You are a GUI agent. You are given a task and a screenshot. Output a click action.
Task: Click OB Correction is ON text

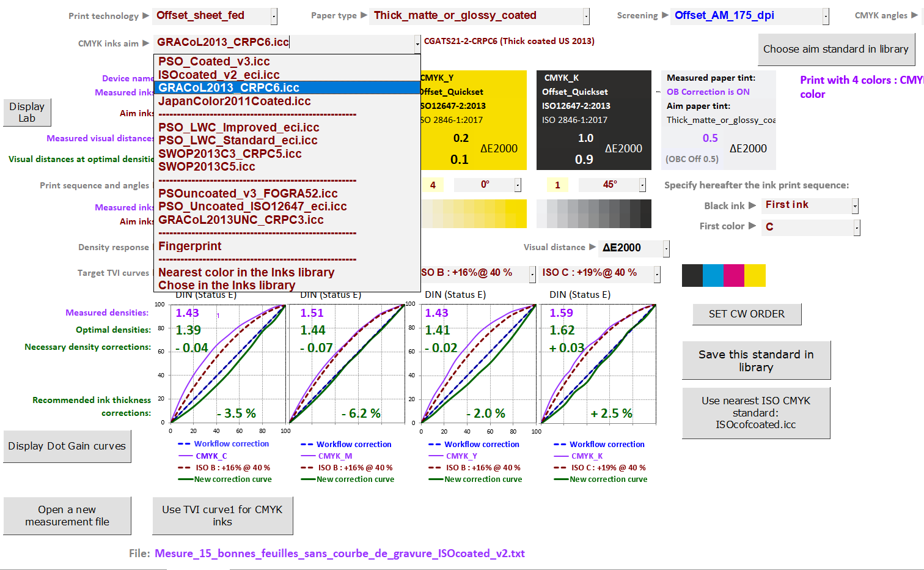(x=708, y=92)
